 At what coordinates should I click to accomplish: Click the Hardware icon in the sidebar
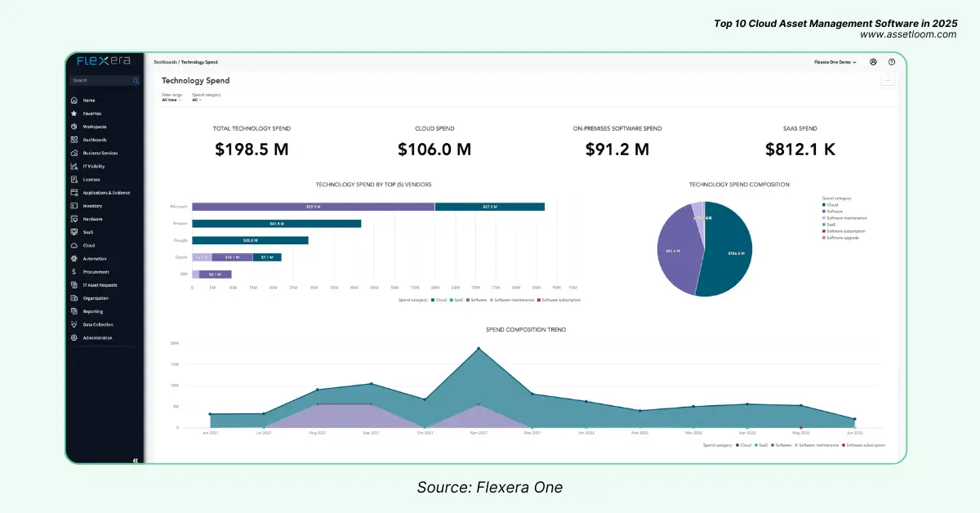tap(74, 219)
